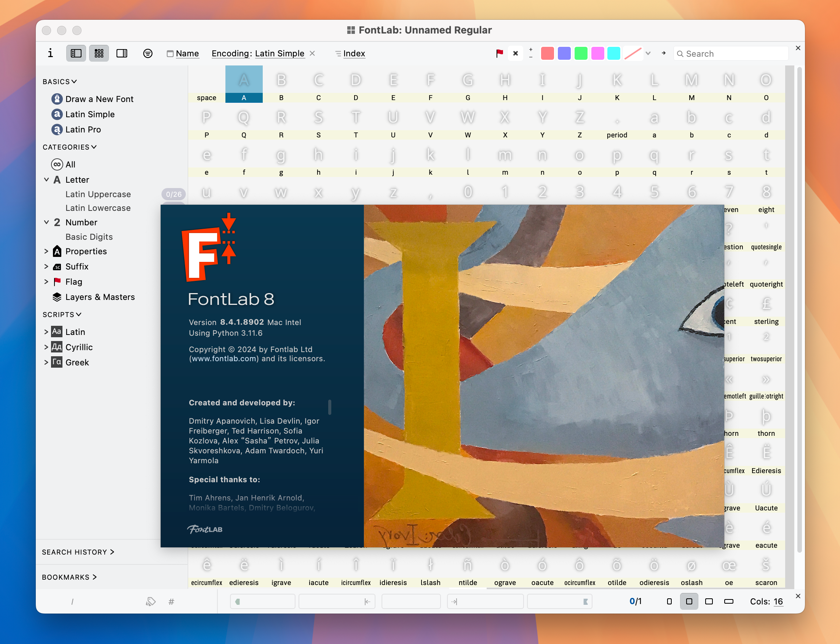Select Layers & Masters item

(93, 297)
